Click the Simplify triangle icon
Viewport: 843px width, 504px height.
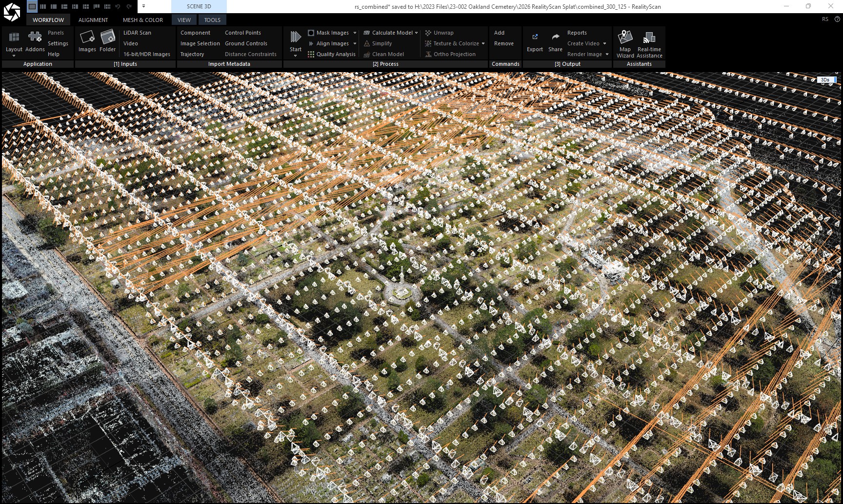[367, 43]
